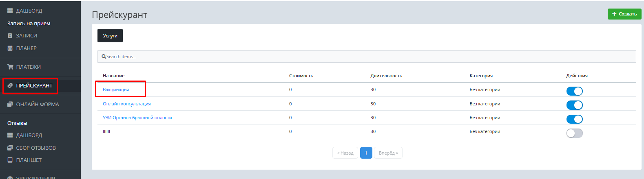The width and height of the screenshot is (644, 179).
Task: Turn off the Онлайн-консультация toggle
Action: point(574,105)
